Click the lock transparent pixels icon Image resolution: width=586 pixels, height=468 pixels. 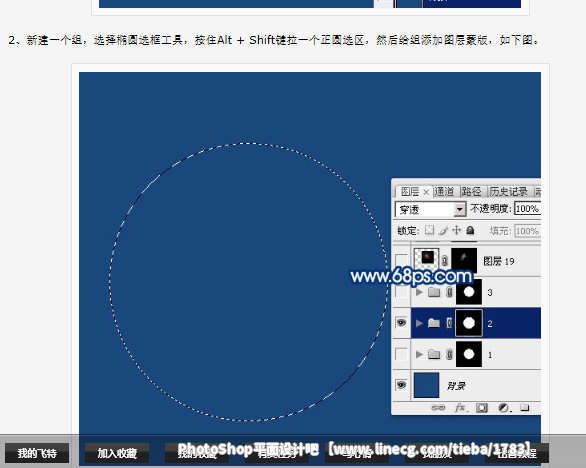click(x=429, y=230)
